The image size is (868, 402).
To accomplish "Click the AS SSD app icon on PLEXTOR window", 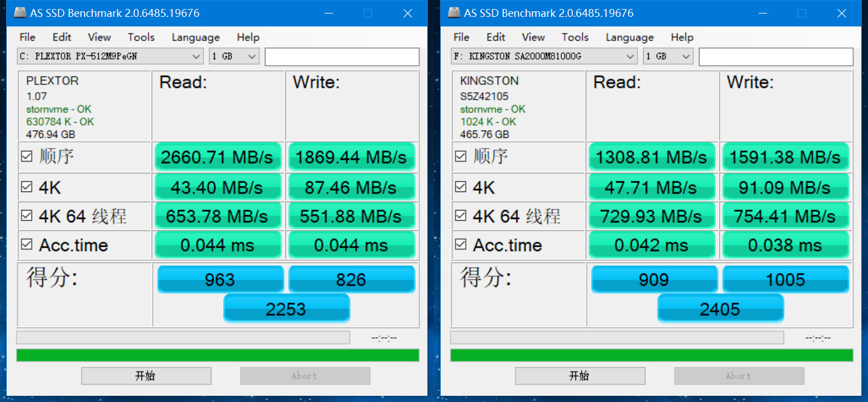I will pyautogui.click(x=20, y=12).
